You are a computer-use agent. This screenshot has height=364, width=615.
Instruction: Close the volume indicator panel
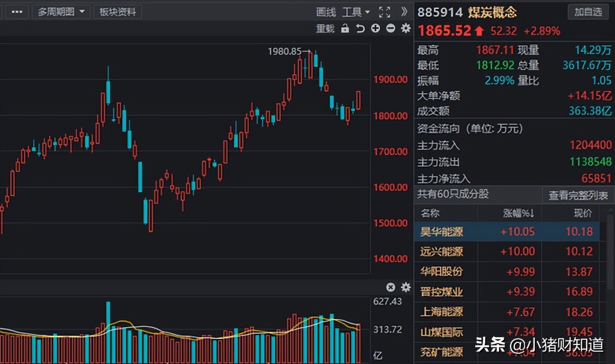coord(391,287)
